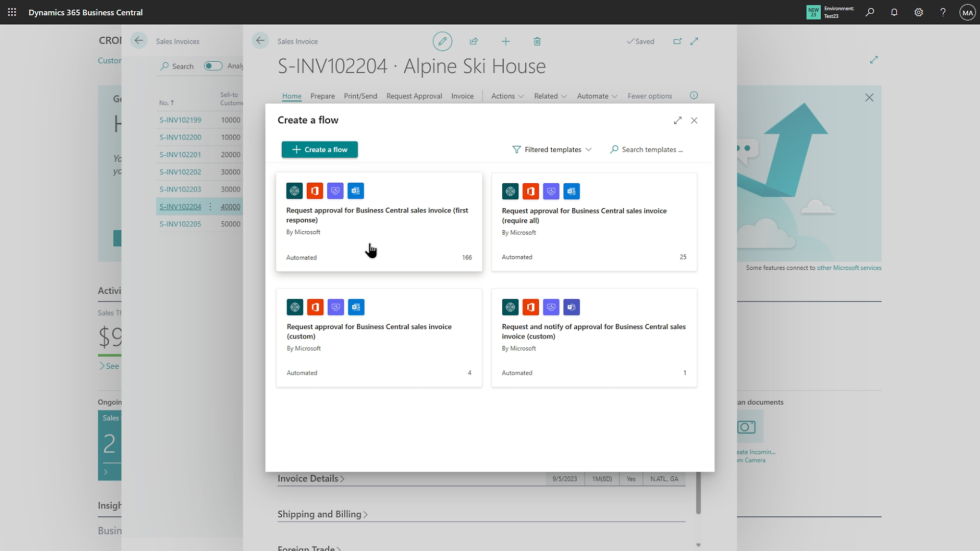The width and height of the screenshot is (980, 551).
Task: Expand the Related menu
Action: tap(550, 96)
